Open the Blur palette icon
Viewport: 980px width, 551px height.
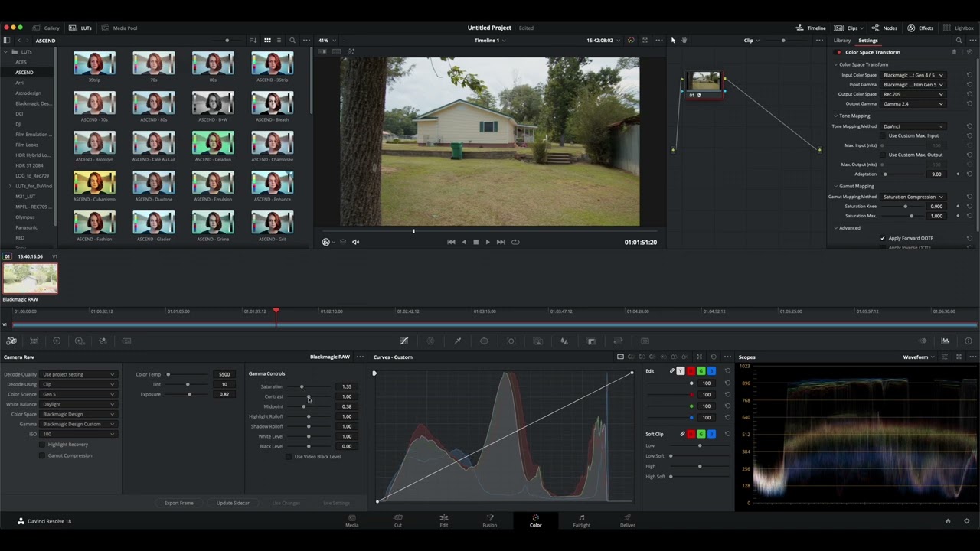pyautogui.click(x=564, y=341)
